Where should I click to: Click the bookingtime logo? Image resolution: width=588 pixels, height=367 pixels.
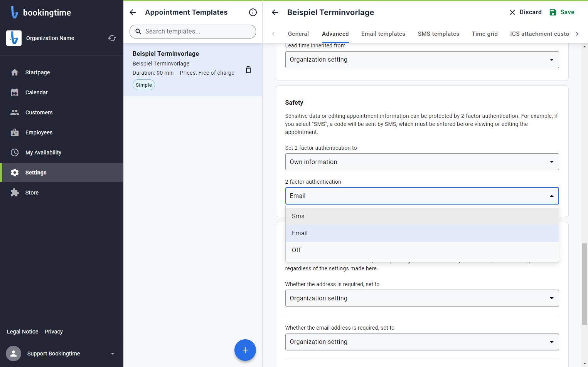pyautogui.click(x=40, y=12)
